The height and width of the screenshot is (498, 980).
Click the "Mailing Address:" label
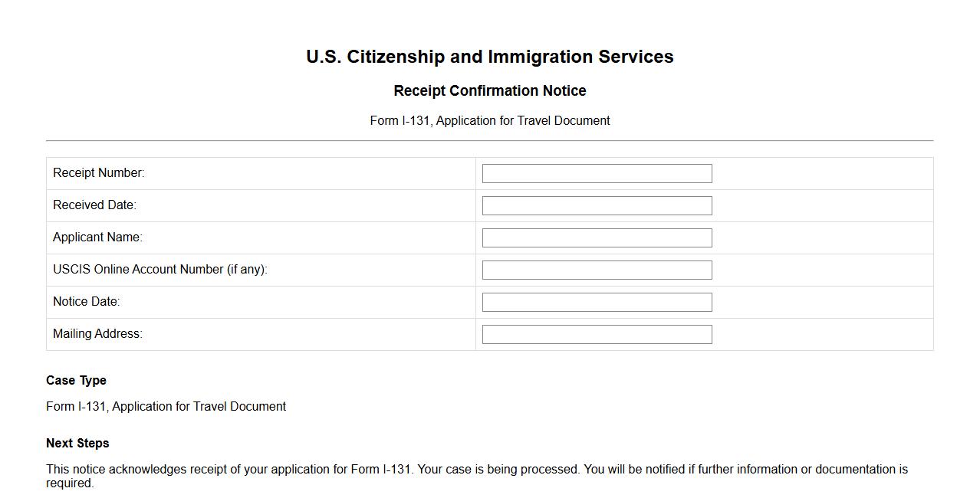click(x=97, y=334)
